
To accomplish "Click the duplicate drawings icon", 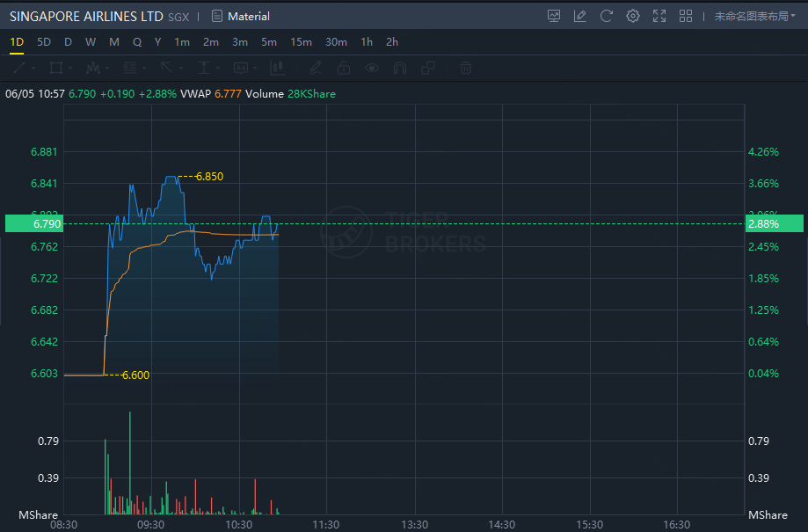I will [427, 68].
